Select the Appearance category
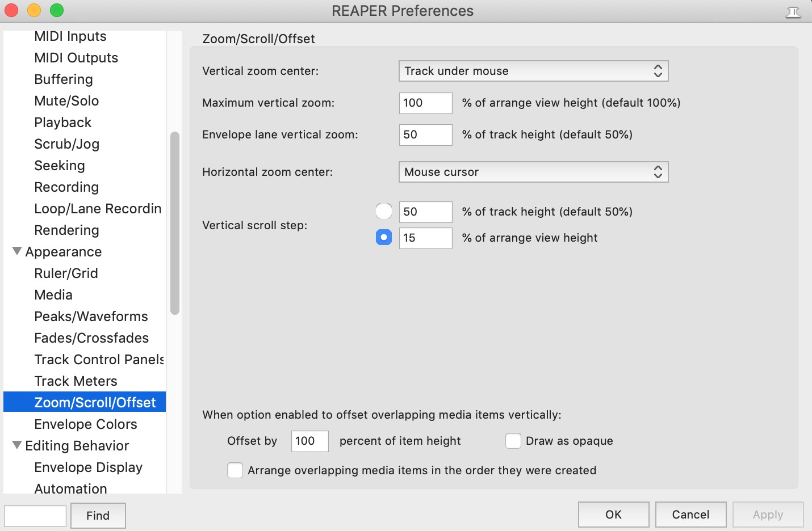The width and height of the screenshot is (812, 531). click(x=64, y=252)
